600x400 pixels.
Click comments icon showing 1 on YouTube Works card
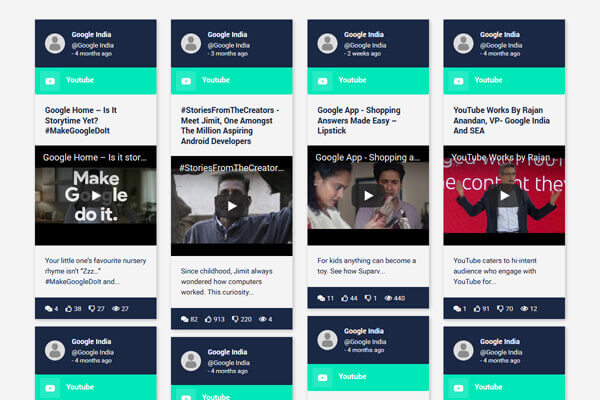pos(457,309)
